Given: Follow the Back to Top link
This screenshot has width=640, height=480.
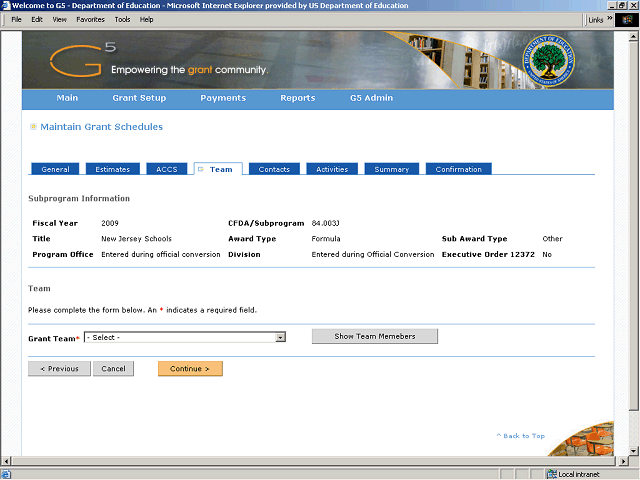Looking at the screenshot, I should 521,436.
